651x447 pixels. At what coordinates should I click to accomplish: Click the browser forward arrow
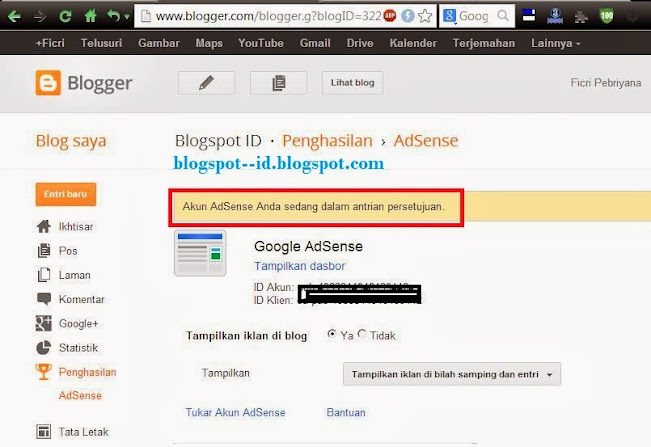coord(40,17)
